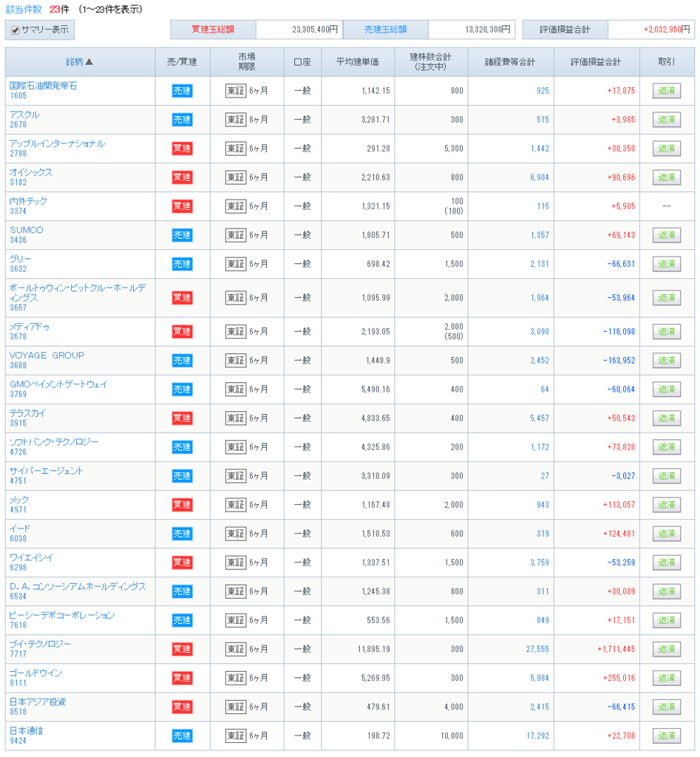Click 返済 button for 国際石油開発帝石
Viewport: 700px width, 757px height.
click(x=666, y=91)
